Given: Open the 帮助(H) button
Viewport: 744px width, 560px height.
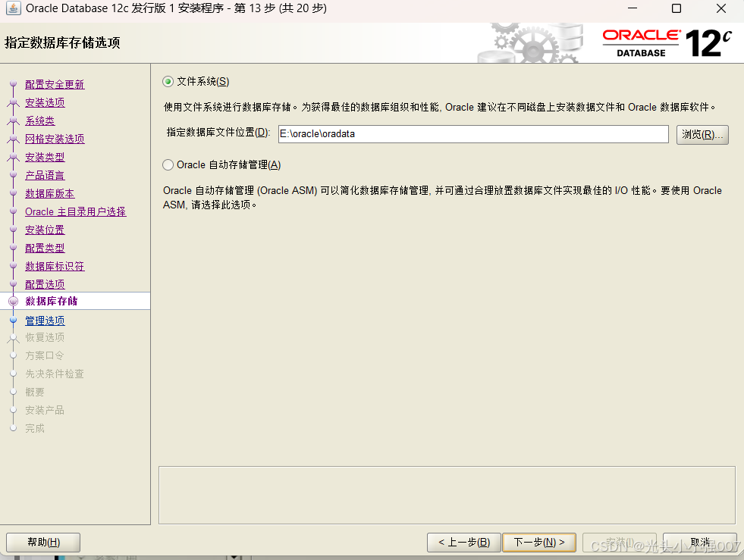Looking at the screenshot, I should pos(43,543).
